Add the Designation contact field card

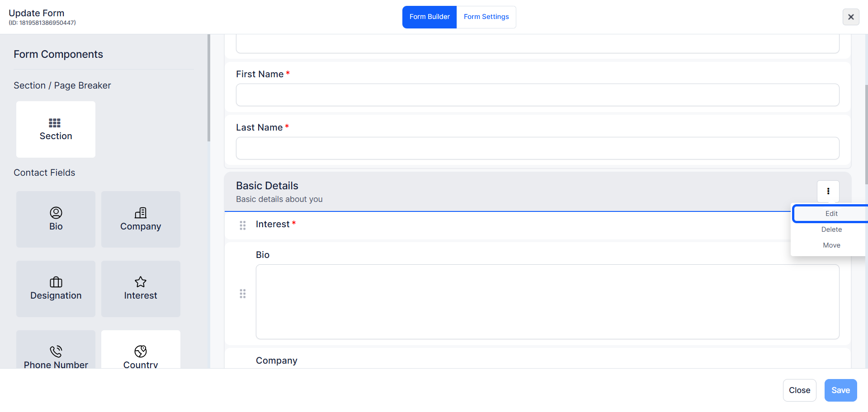coord(56,289)
